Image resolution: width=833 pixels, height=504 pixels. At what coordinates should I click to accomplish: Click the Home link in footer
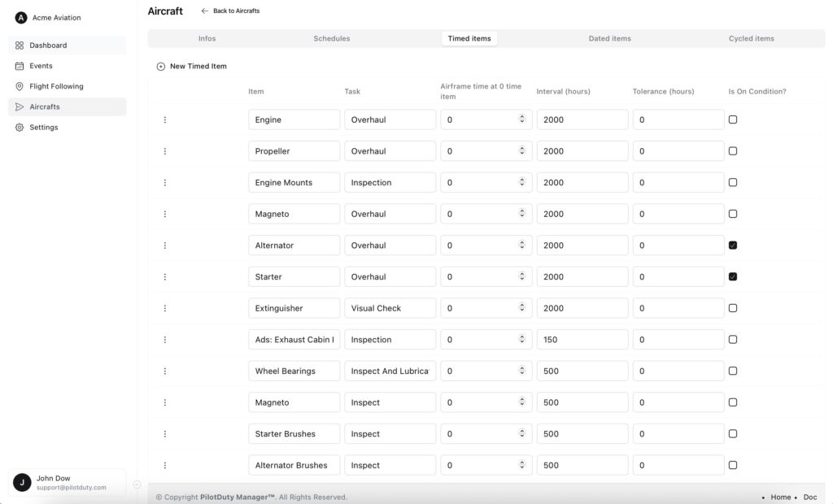pos(780,497)
